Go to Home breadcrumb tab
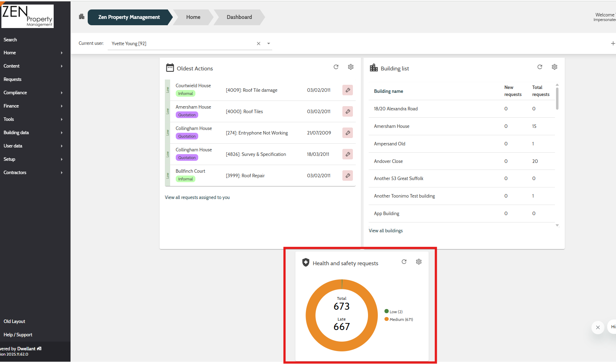Viewport: 616px width, 364px height. (193, 17)
